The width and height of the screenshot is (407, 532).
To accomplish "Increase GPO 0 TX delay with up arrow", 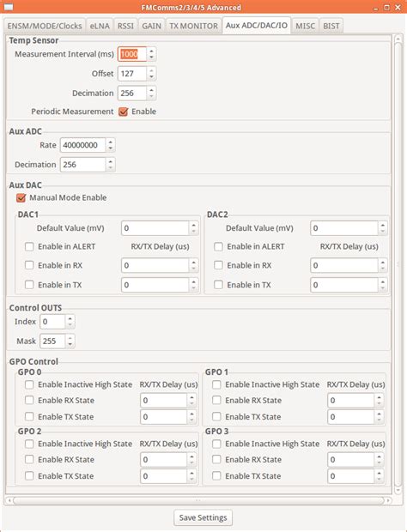I will (191, 414).
